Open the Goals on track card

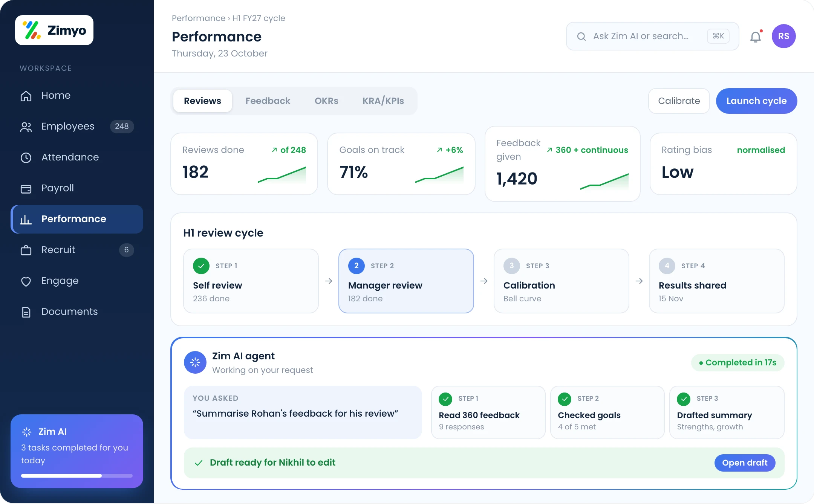click(x=401, y=164)
